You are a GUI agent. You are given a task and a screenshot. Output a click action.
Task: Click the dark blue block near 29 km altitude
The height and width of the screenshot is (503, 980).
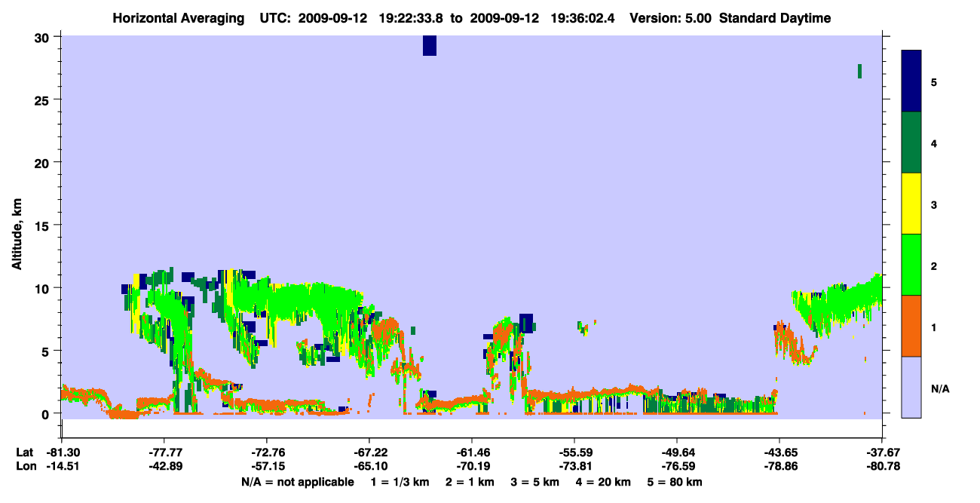coord(430,45)
